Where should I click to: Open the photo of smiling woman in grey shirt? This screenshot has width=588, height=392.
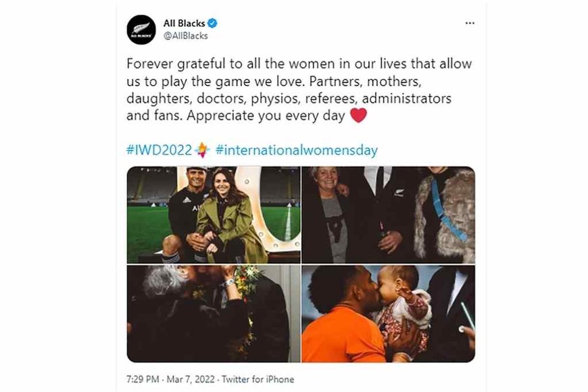[388, 214]
